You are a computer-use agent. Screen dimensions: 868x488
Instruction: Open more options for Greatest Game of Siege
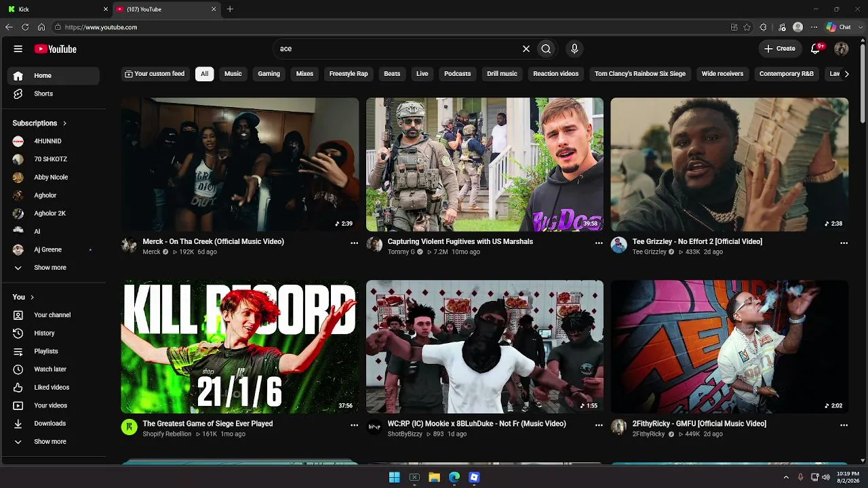354,425
